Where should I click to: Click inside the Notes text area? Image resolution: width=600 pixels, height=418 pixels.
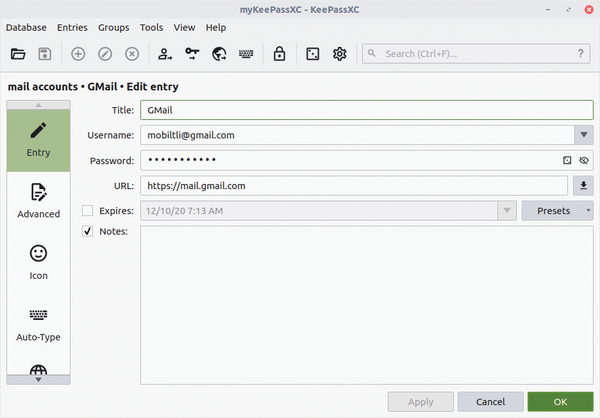367,305
